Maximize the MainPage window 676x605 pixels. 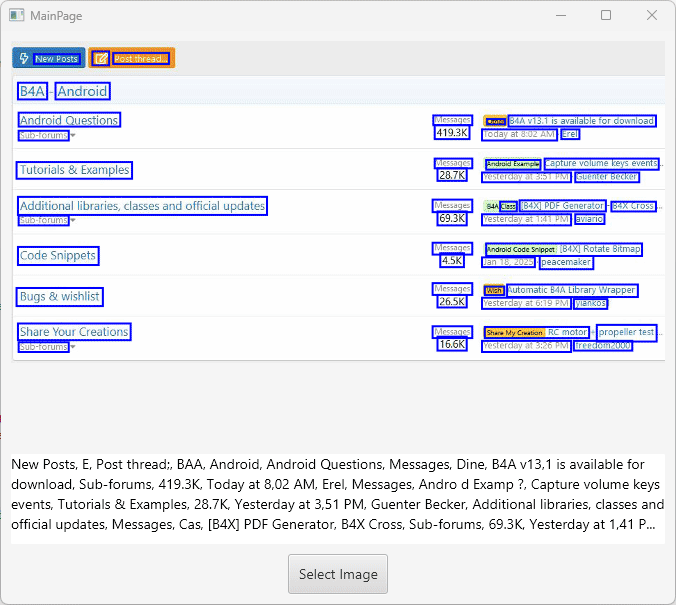(606, 16)
